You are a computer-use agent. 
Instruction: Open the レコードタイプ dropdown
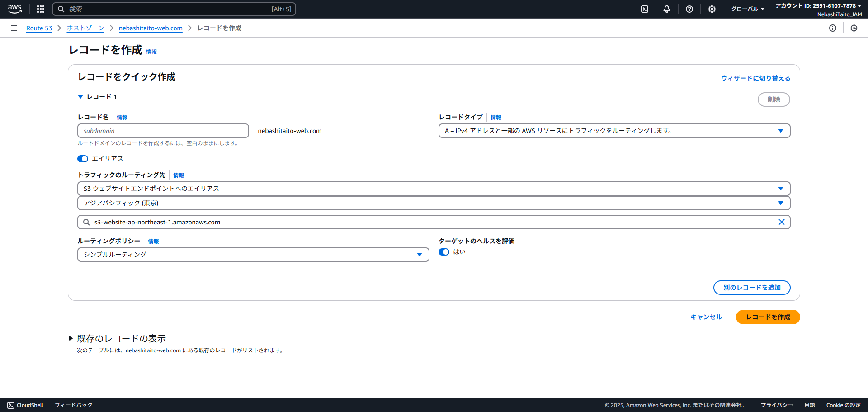coord(614,131)
